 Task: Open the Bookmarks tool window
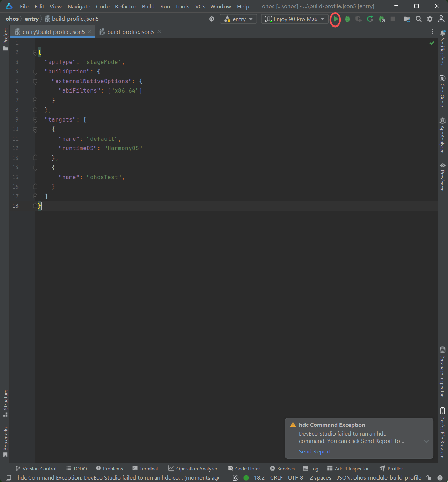[5, 442]
